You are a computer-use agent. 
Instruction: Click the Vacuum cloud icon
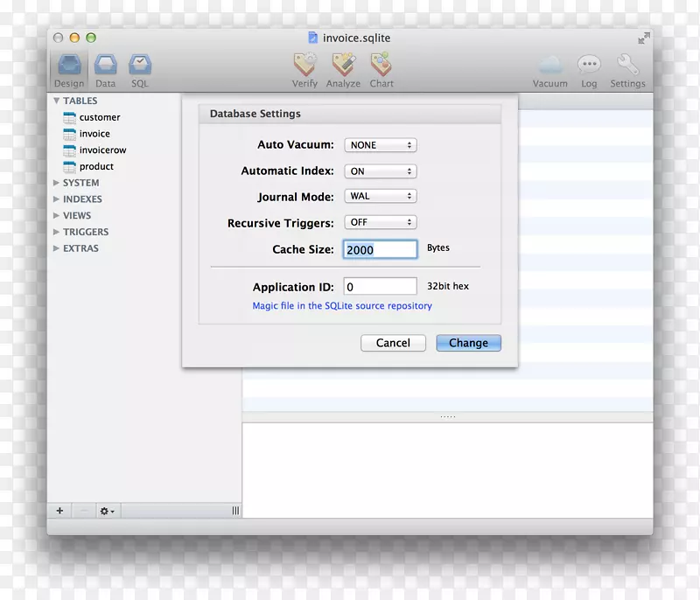coord(549,66)
